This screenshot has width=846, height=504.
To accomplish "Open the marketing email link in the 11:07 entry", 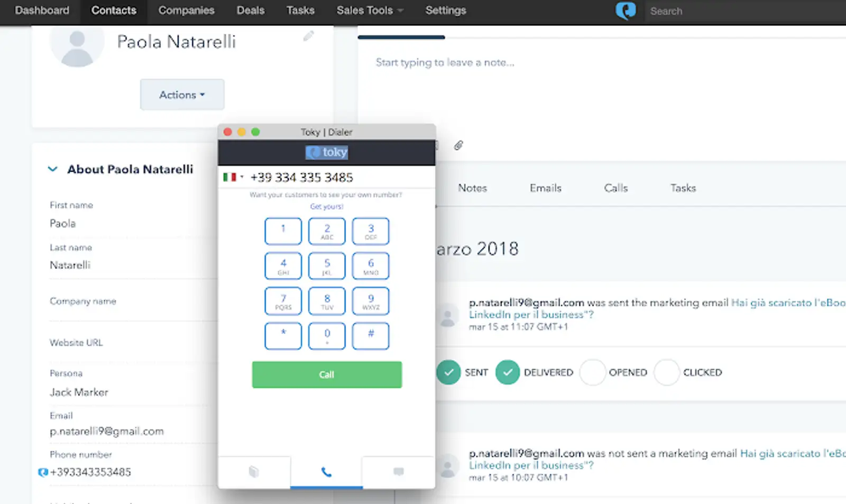I will 657,309.
